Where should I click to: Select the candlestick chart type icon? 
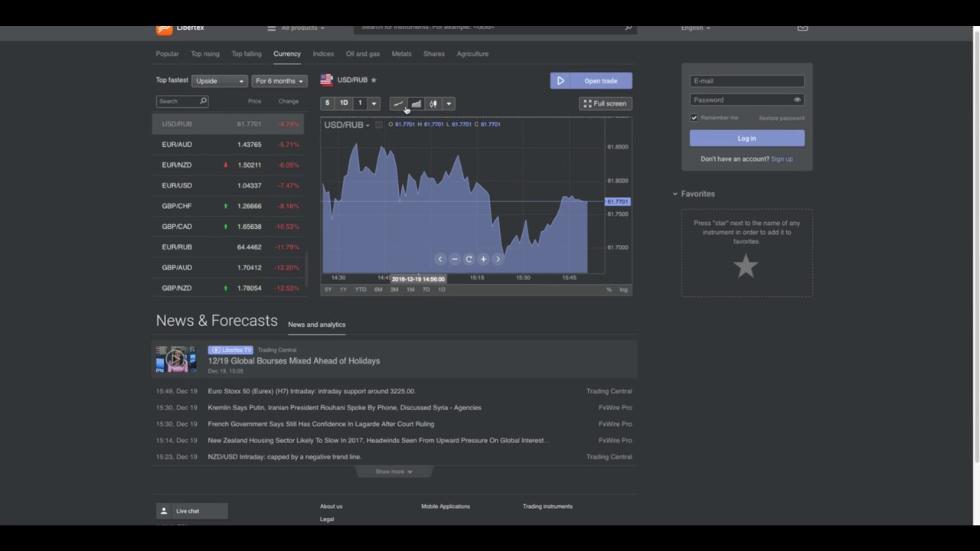tap(433, 104)
